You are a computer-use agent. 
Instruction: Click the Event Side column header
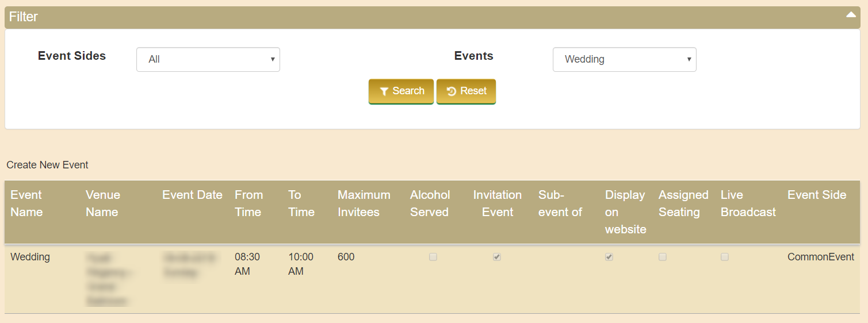pyautogui.click(x=817, y=195)
